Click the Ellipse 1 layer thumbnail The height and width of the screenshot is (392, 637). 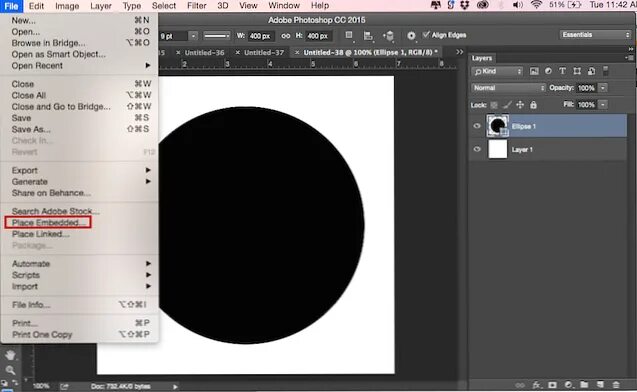[x=498, y=126]
